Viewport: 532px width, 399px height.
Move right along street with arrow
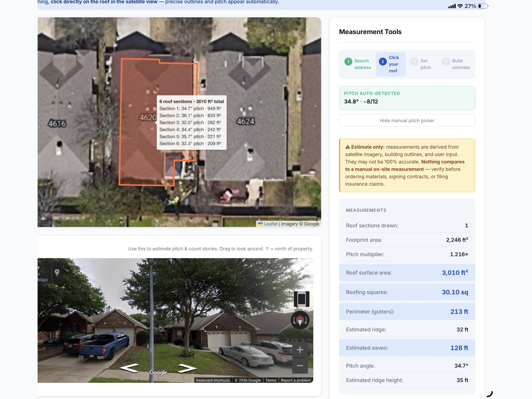tap(187, 368)
